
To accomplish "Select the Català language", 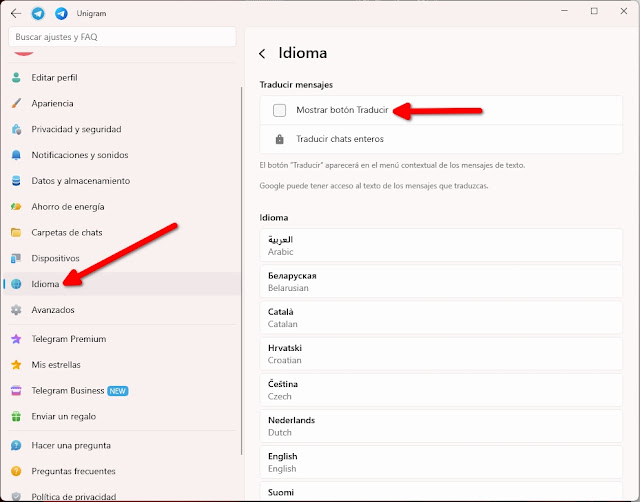I will [x=441, y=318].
